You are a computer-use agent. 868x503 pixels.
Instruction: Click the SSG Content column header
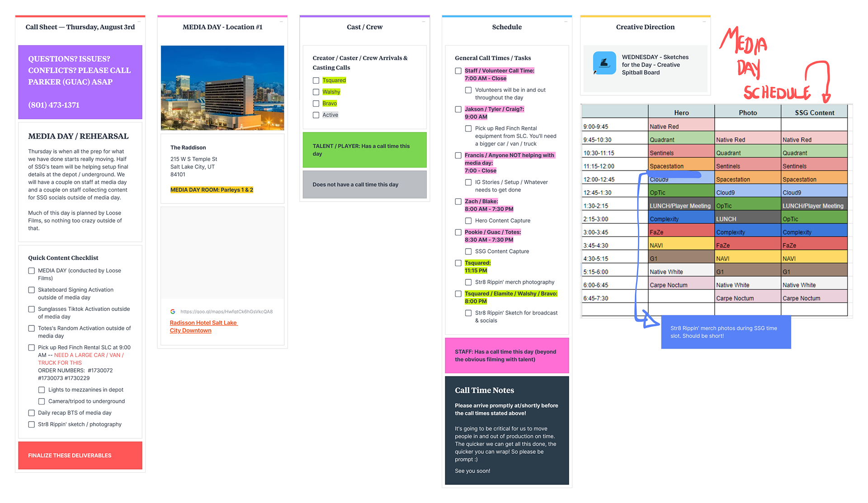coord(814,113)
